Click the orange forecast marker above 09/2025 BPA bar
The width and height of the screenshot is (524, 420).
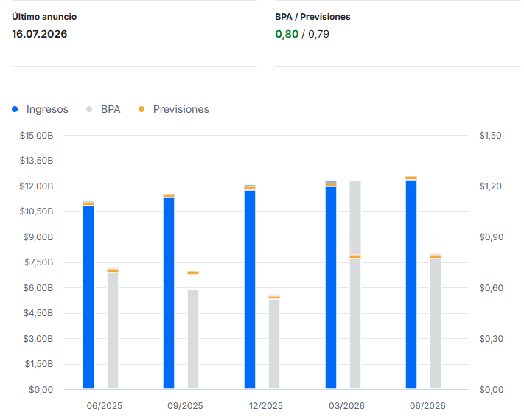tap(193, 273)
